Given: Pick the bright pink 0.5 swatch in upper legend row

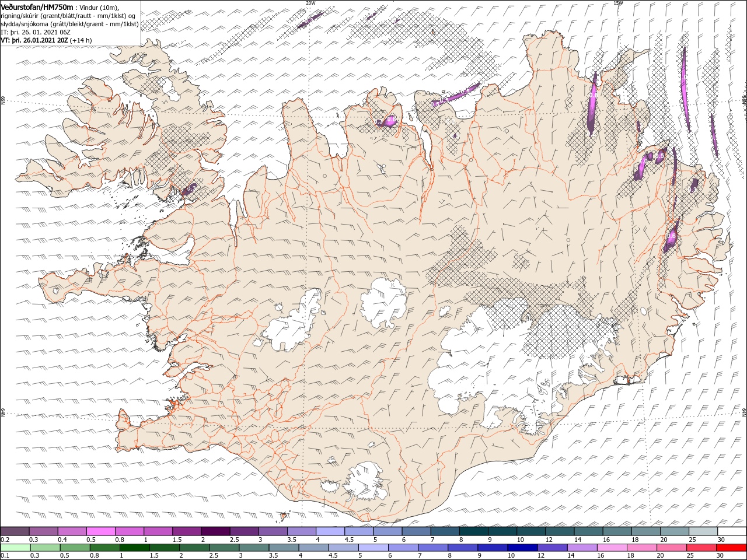Looking at the screenshot, I should click(100, 531).
